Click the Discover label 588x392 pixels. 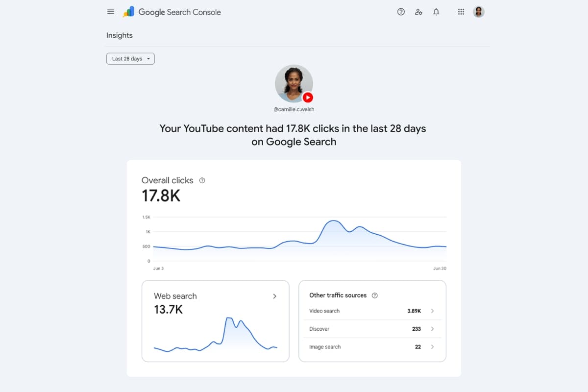(x=319, y=329)
